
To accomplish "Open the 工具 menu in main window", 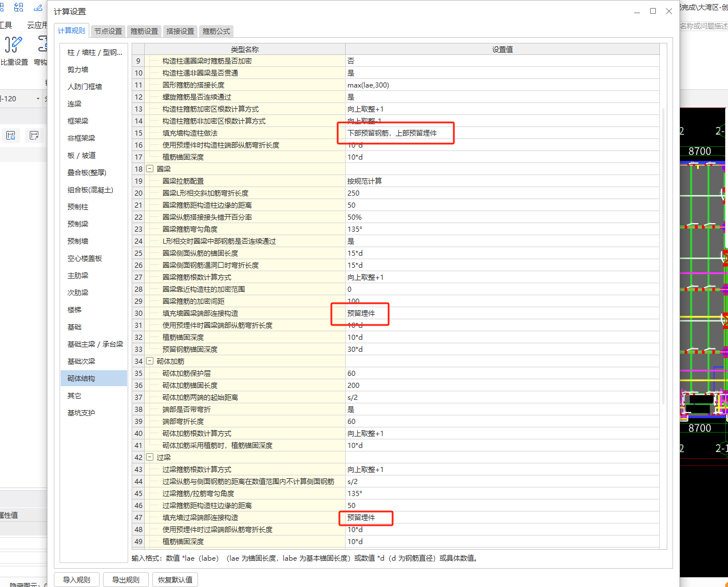I will 6,25.
